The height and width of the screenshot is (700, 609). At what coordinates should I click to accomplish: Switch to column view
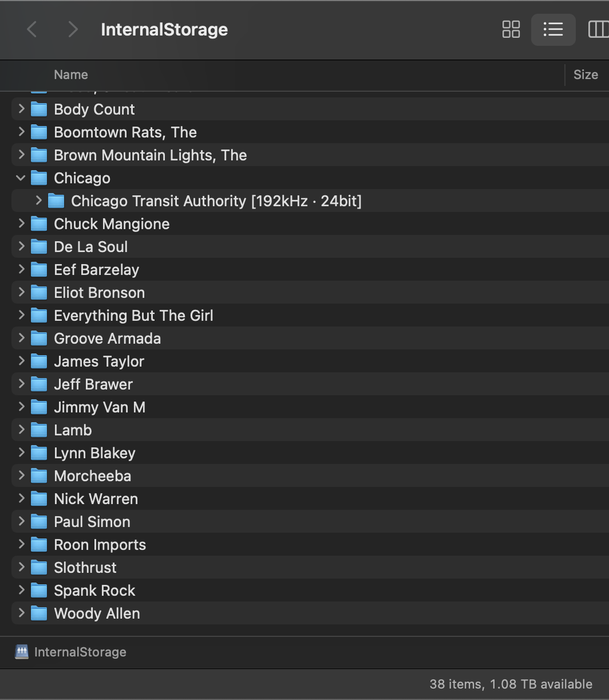(599, 29)
